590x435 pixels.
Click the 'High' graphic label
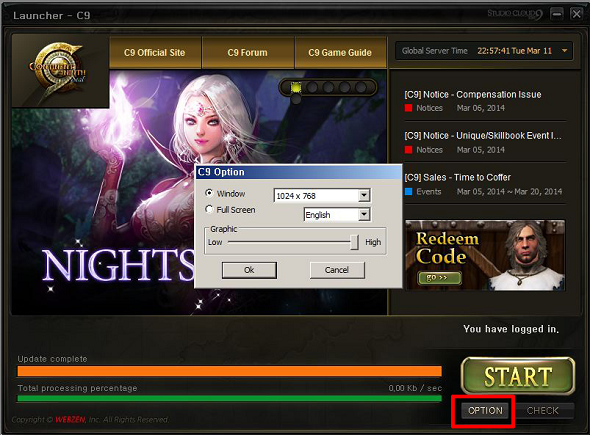tap(373, 242)
